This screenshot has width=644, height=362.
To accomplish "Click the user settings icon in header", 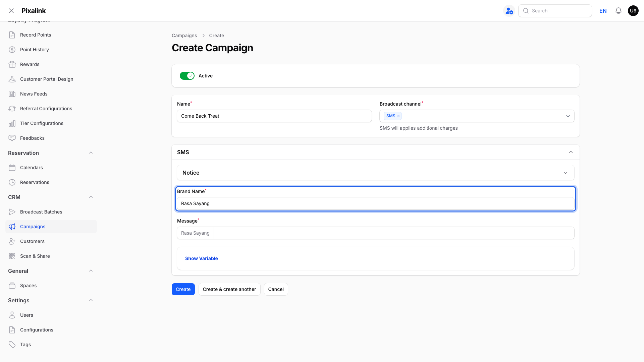I will 509,11.
